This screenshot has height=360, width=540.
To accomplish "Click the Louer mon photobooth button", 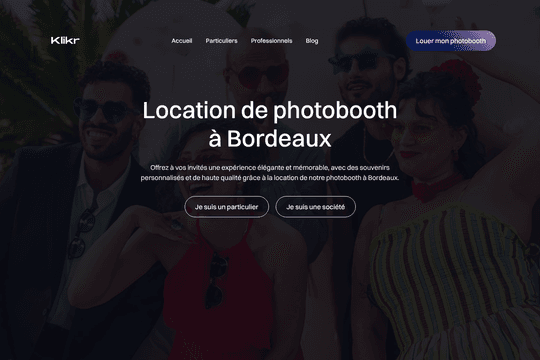I will tap(451, 41).
